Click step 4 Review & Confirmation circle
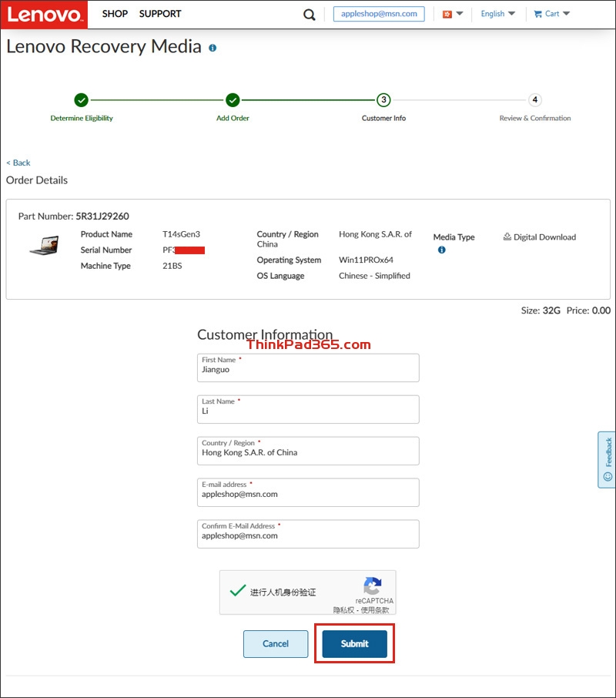This screenshot has height=698, width=616. click(x=535, y=99)
